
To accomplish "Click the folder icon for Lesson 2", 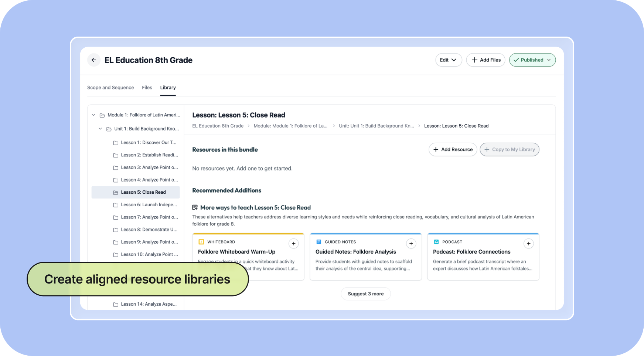I will point(116,155).
